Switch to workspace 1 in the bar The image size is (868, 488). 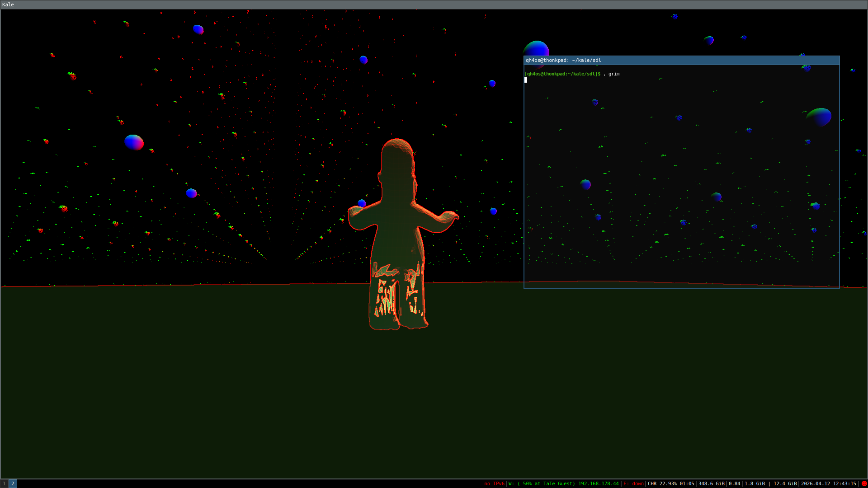(4, 483)
